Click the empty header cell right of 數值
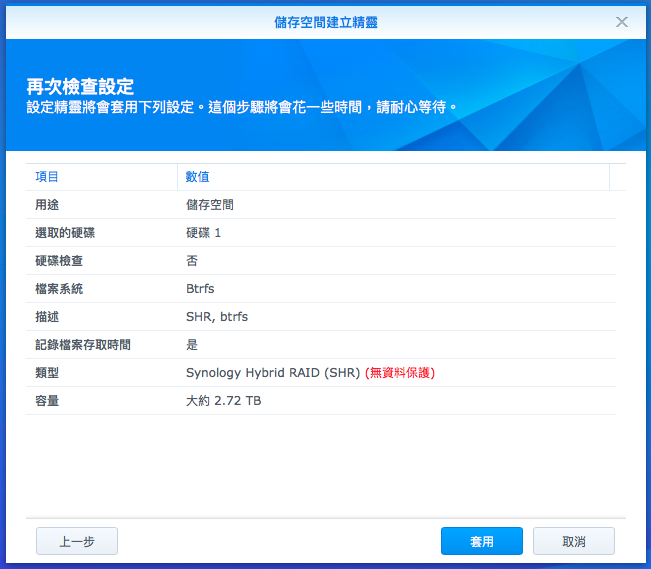This screenshot has width=651, height=569. coord(617,177)
